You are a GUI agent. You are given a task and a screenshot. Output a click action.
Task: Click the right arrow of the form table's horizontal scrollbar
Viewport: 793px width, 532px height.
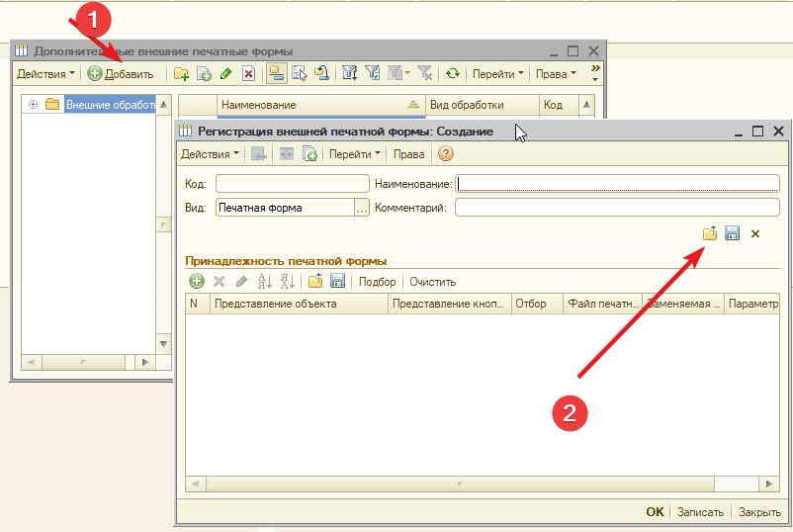(x=769, y=484)
